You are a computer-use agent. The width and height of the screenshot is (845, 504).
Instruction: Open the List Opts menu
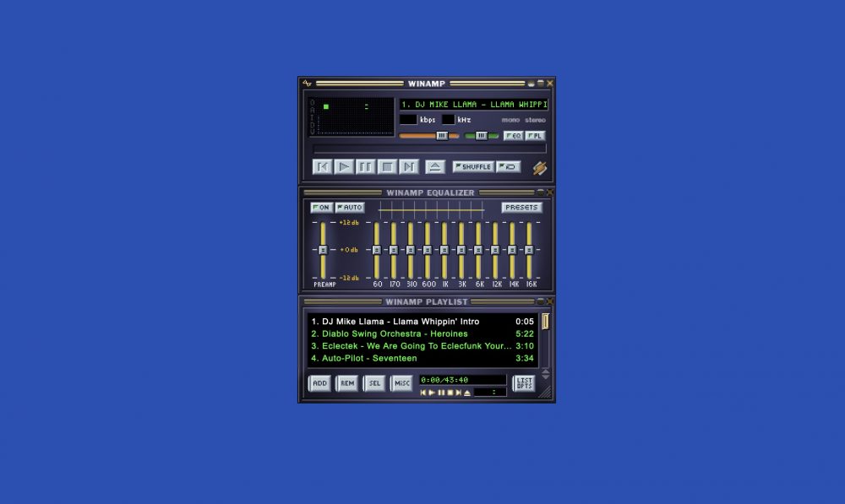(x=524, y=383)
